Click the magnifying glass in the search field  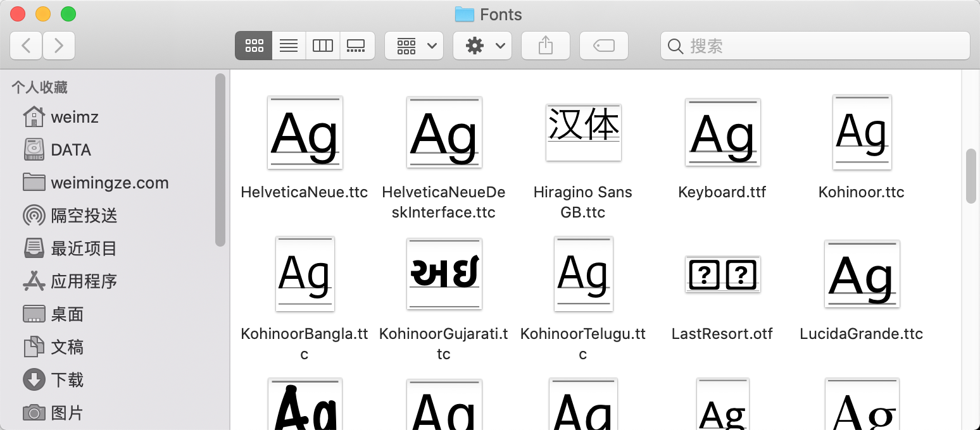(675, 46)
